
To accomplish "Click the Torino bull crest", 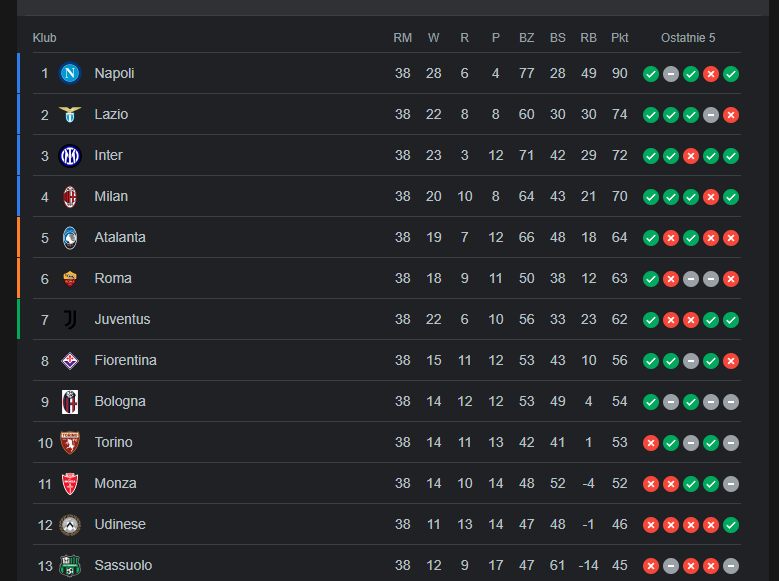I will tap(70, 442).
